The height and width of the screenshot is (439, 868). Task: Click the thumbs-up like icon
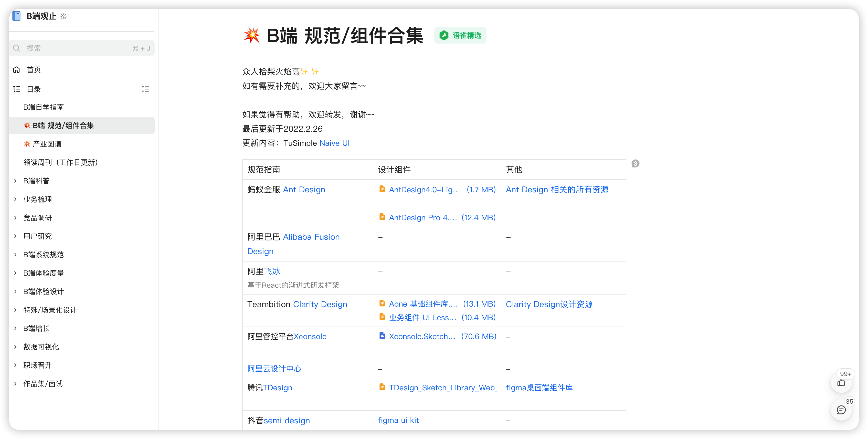pyautogui.click(x=841, y=383)
